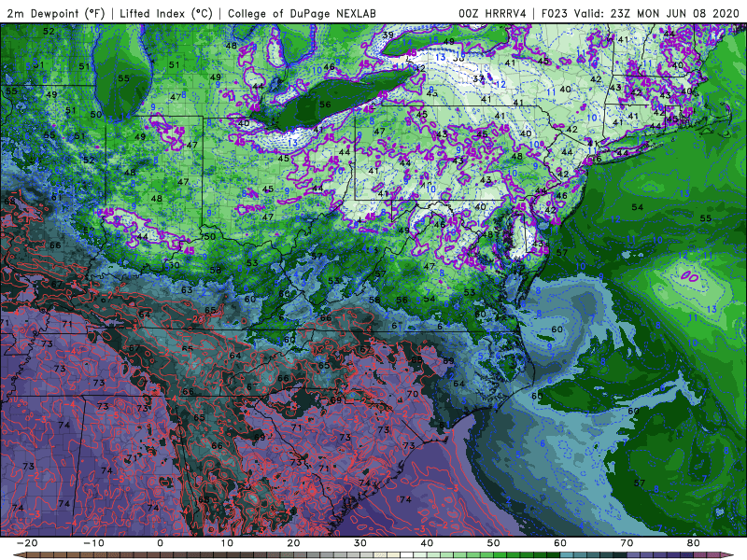Click the 70 label on the color scale
This screenshot has width=747, height=560.
pos(627,543)
